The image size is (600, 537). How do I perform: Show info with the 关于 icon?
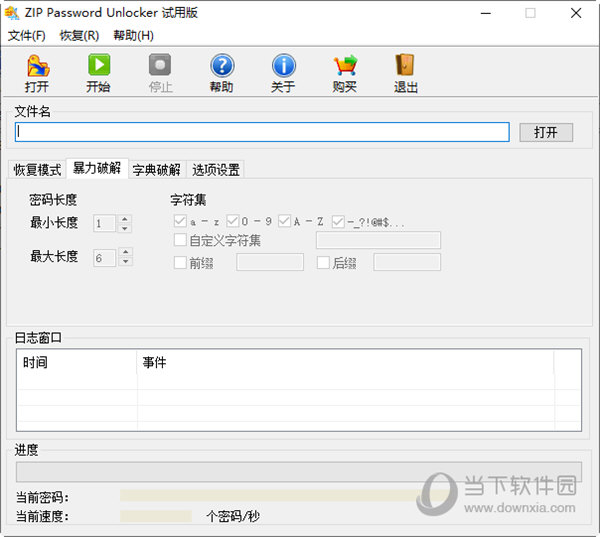coord(284,65)
